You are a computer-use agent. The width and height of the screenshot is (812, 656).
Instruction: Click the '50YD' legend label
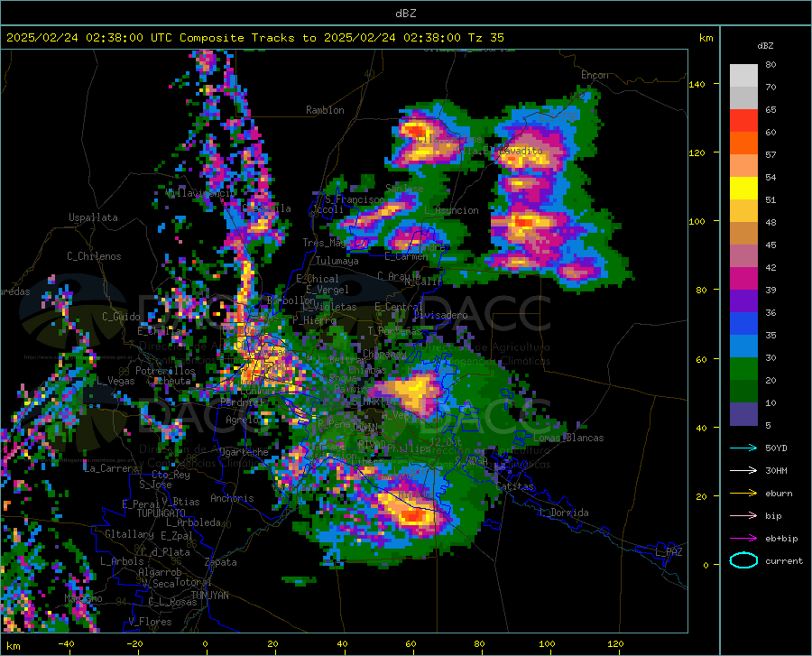(776, 448)
